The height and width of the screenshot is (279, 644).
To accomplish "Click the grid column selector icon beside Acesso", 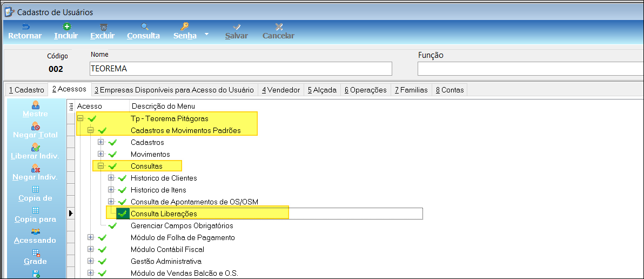I will pyautogui.click(x=71, y=106).
